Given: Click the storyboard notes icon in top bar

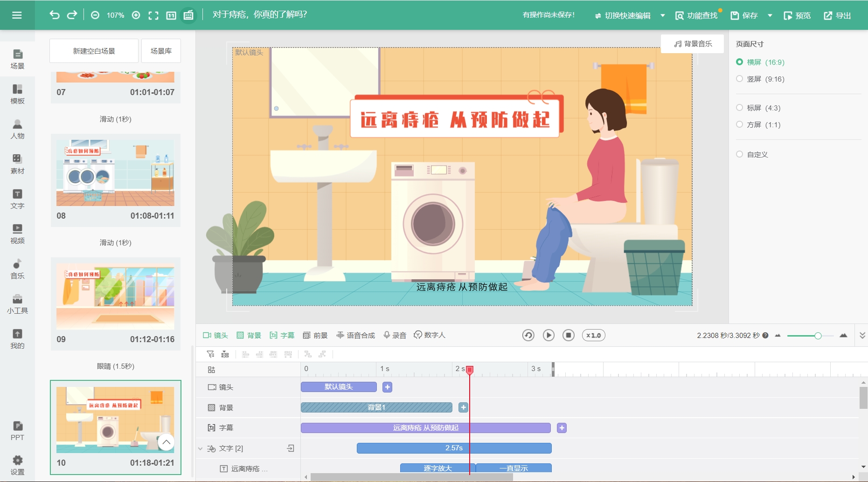Looking at the screenshot, I should tap(188, 15).
